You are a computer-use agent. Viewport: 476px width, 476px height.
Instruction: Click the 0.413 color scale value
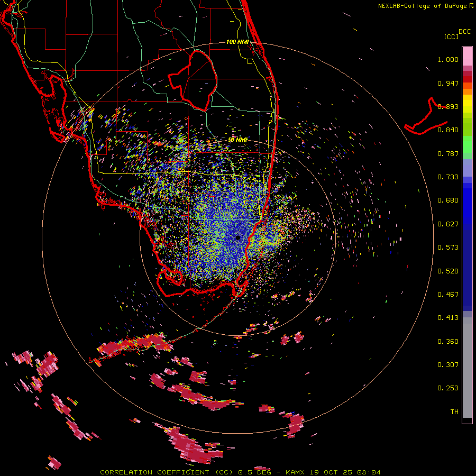point(448,318)
